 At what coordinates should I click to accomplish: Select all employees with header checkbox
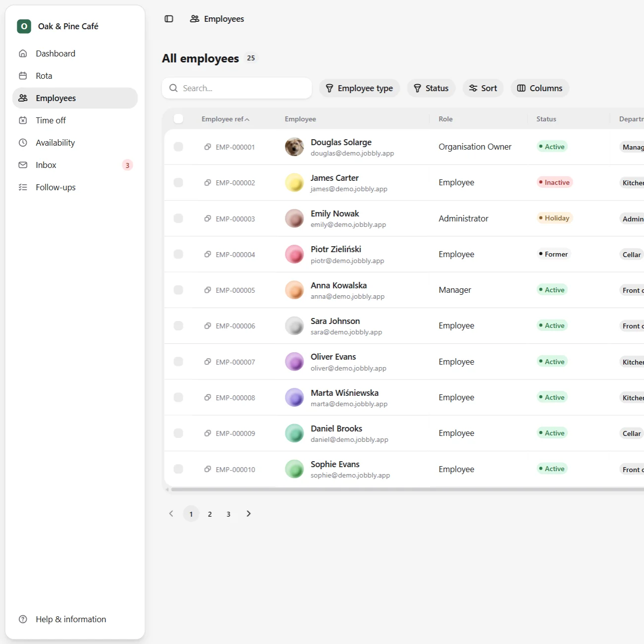pos(178,118)
